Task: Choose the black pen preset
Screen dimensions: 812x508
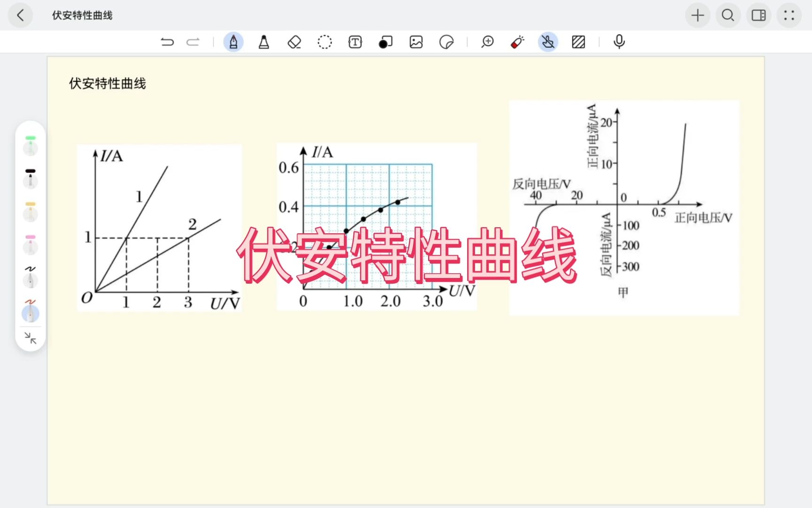Action: pyautogui.click(x=31, y=179)
